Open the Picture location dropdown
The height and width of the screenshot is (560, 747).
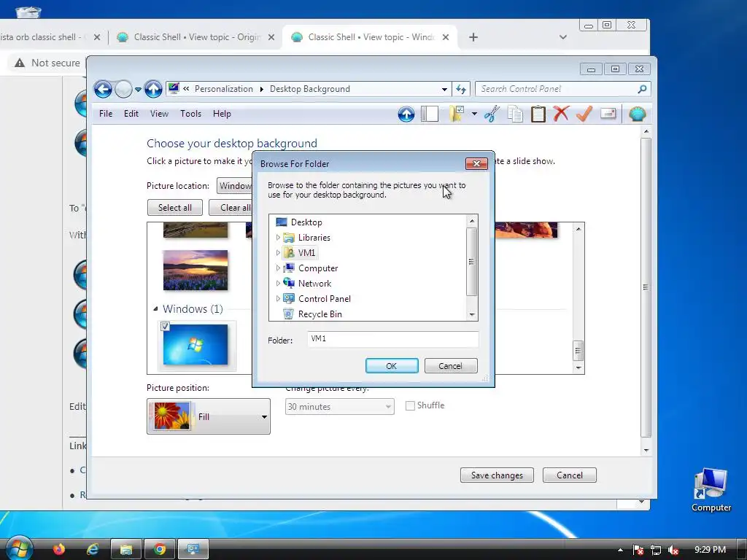(234, 186)
